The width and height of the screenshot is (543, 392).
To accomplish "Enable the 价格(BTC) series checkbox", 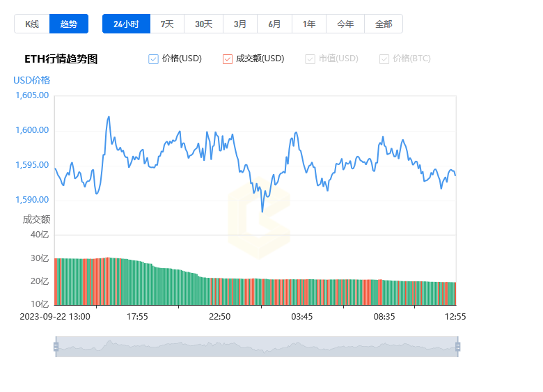I will 384,59.
